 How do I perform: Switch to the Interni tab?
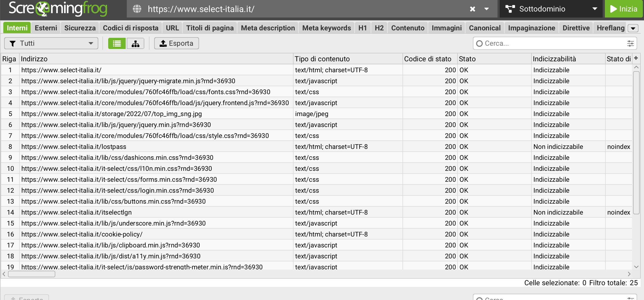coord(17,28)
